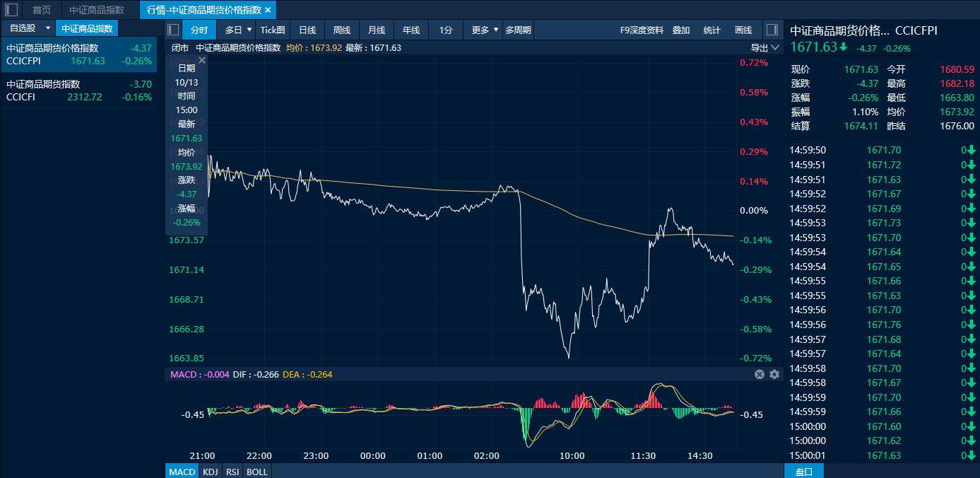980x478 pixels.
Task: Show the 年线 yearly chart
Action: (x=411, y=30)
